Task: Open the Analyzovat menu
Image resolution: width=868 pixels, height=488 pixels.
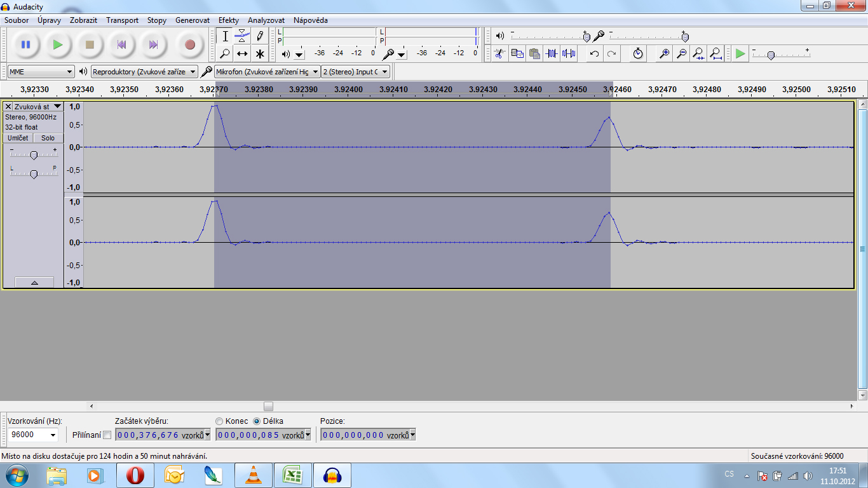Action: pos(266,20)
